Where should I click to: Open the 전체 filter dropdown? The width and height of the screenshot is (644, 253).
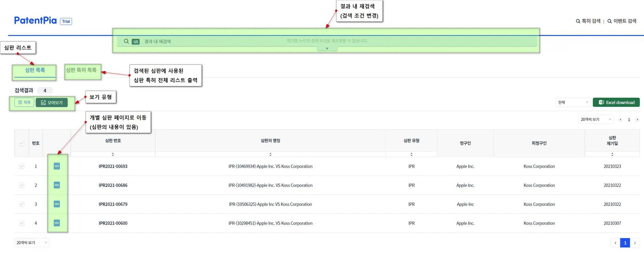tap(573, 102)
